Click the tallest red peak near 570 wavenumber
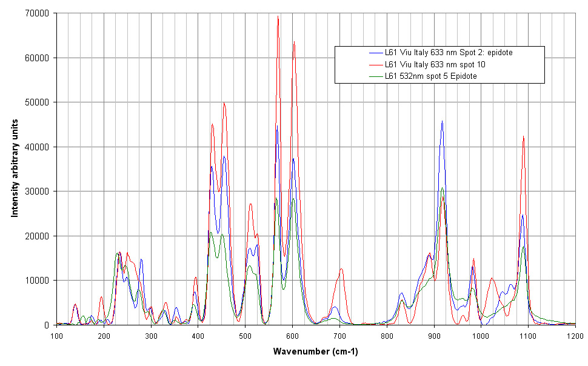588x366 pixels. [x=278, y=17]
